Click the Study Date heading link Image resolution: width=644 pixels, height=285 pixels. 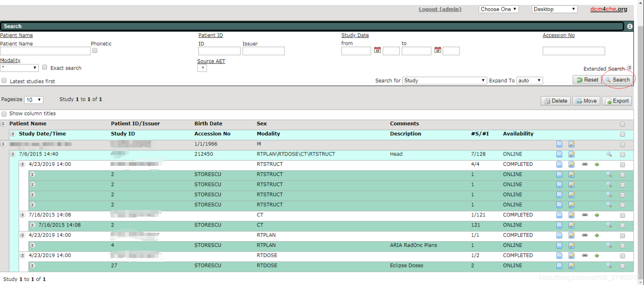[355, 35]
